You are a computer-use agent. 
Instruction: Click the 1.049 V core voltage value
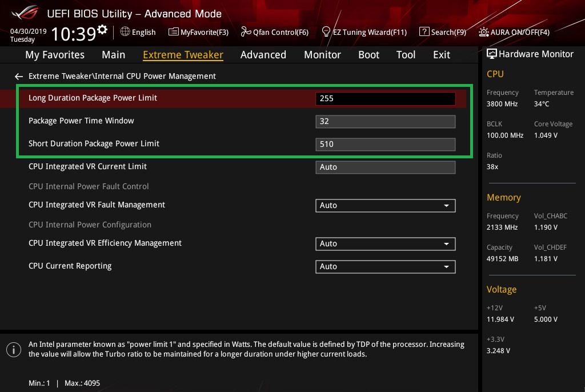(x=546, y=135)
